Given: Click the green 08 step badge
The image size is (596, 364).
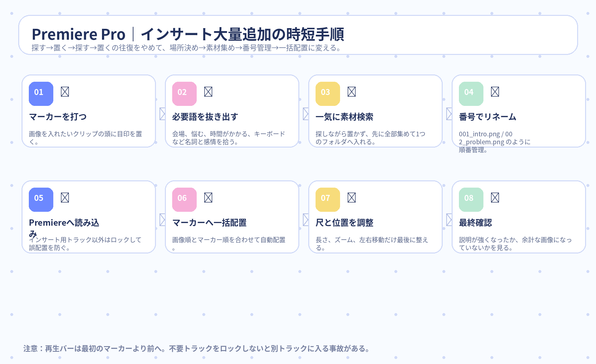Looking at the screenshot, I should (x=471, y=200).
